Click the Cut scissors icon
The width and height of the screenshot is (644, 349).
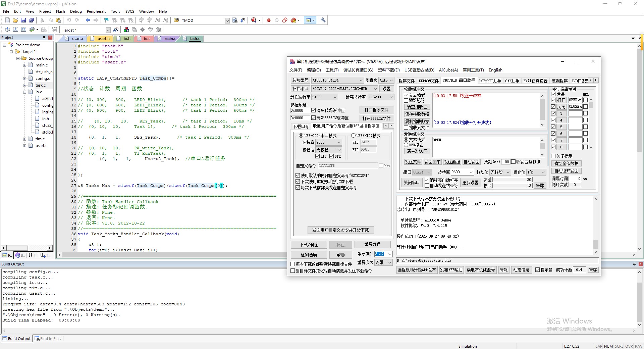[42, 20]
